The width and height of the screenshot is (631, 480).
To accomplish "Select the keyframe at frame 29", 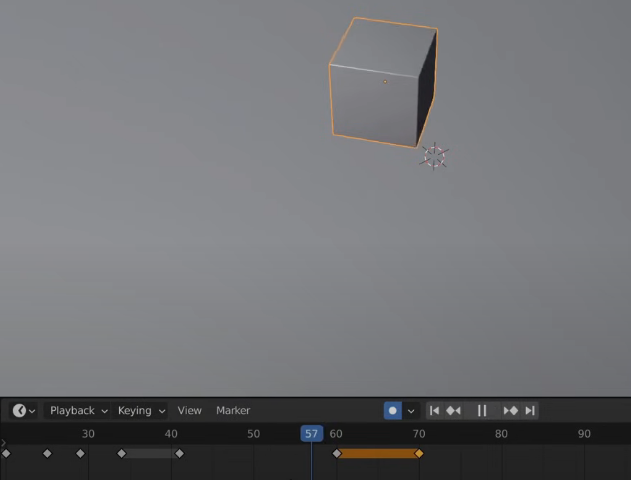I will coord(80,454).
